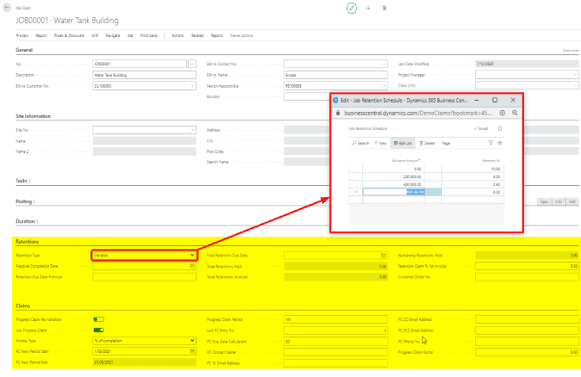Open the filter pane funnel icon in popup

491,143
